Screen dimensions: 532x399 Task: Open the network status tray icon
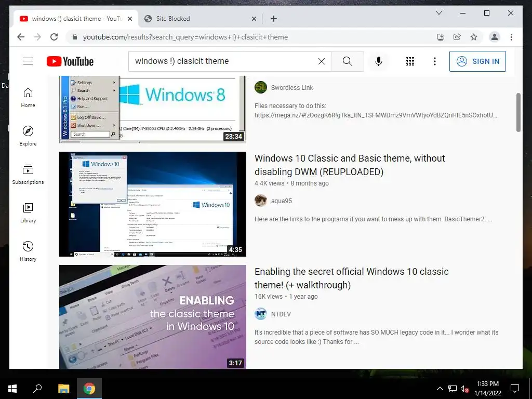[x=453, y=389]
